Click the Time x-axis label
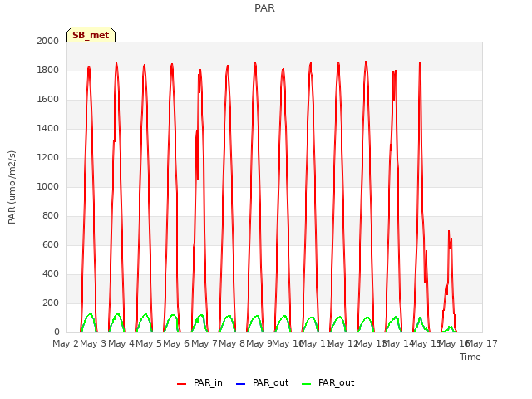 (470, 357)
